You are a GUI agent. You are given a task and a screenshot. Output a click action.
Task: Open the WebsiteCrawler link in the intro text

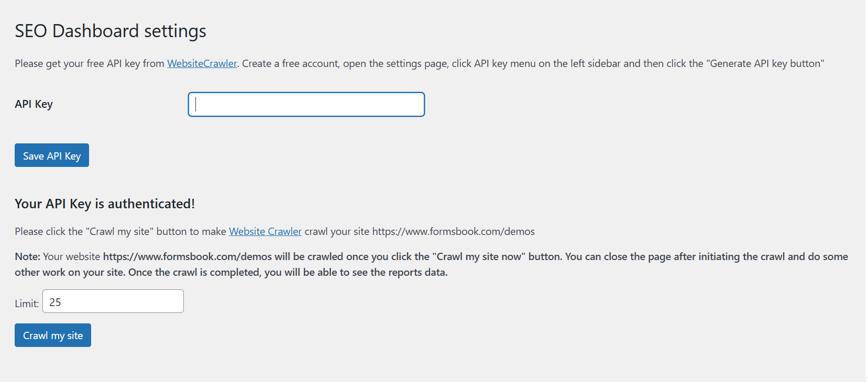[202, 63]
